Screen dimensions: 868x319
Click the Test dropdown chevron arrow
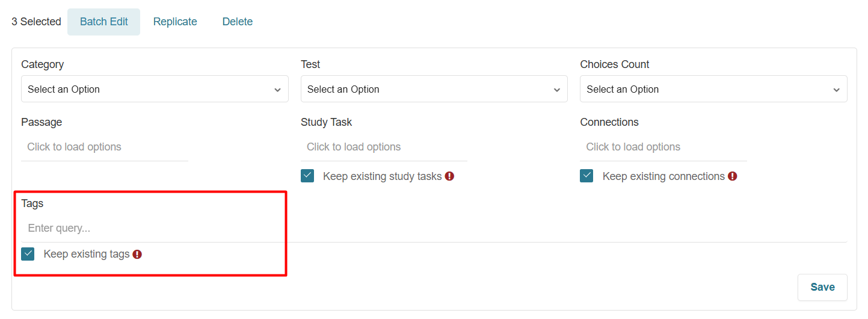pyautogui.click(x=557, y=90)
